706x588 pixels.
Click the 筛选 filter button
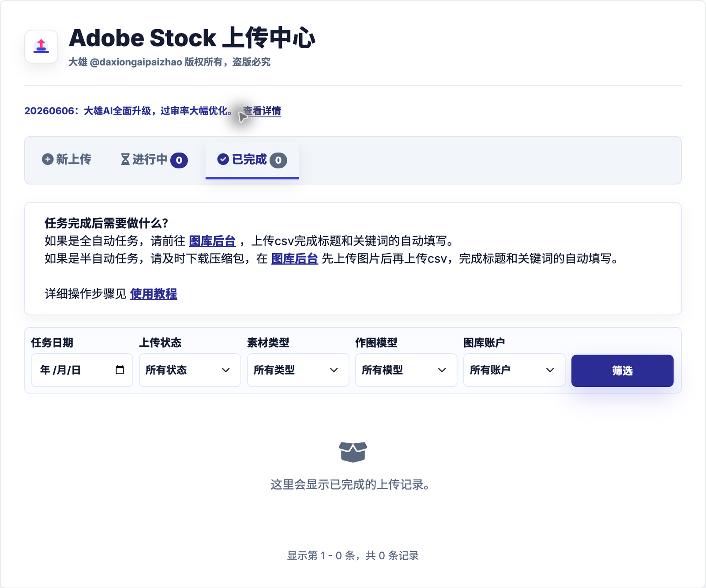pos(622,371)
